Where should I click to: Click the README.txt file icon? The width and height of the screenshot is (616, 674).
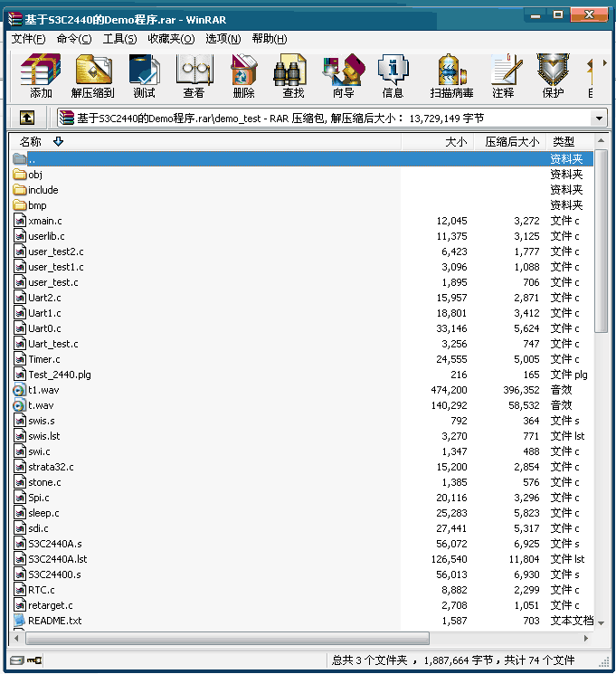pos(20,621)
